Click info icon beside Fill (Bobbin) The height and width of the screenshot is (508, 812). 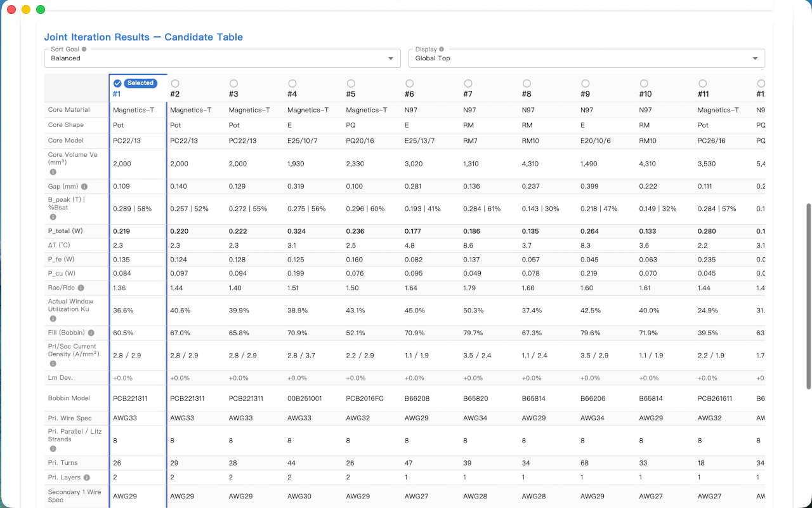click(x=91, y=333)
